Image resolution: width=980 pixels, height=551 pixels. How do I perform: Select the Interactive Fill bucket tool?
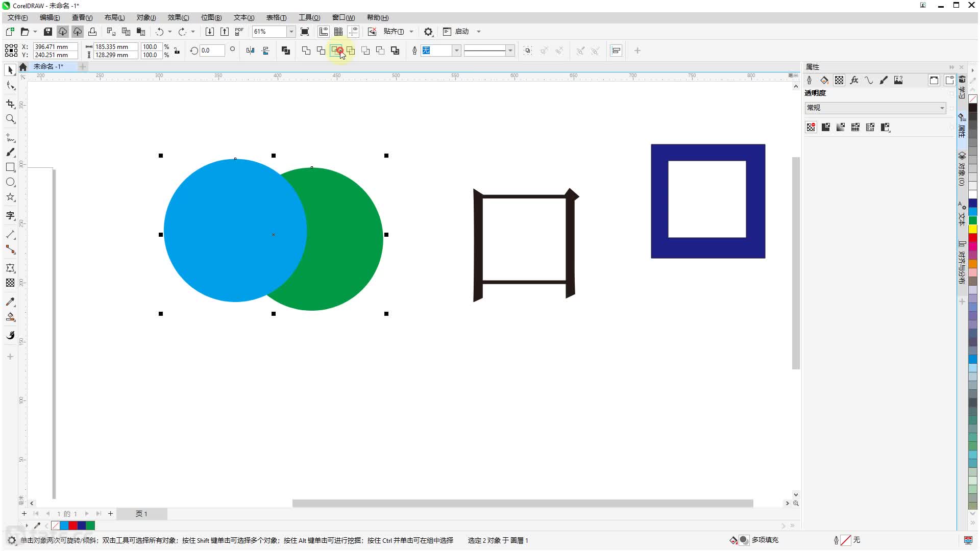10,317
